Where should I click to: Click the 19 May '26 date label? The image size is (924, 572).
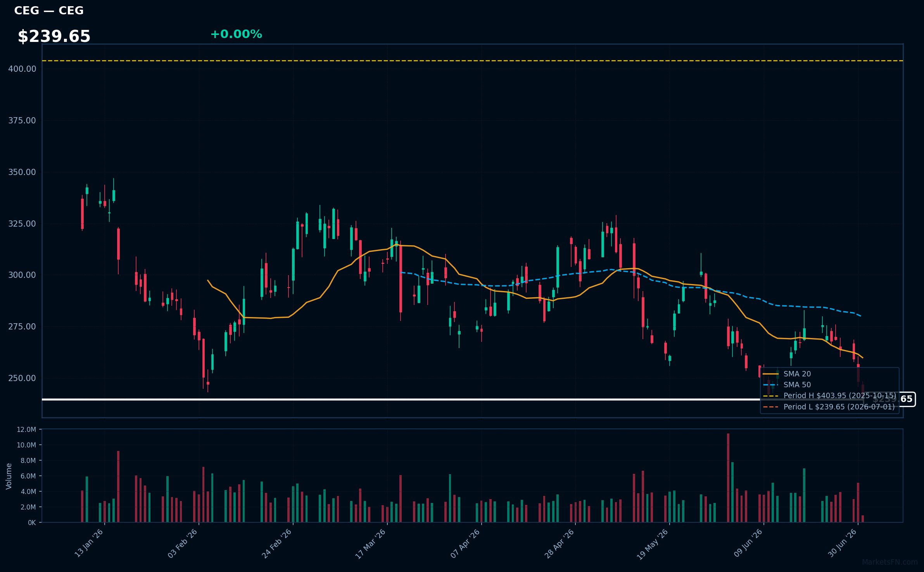tap(653, 544)
